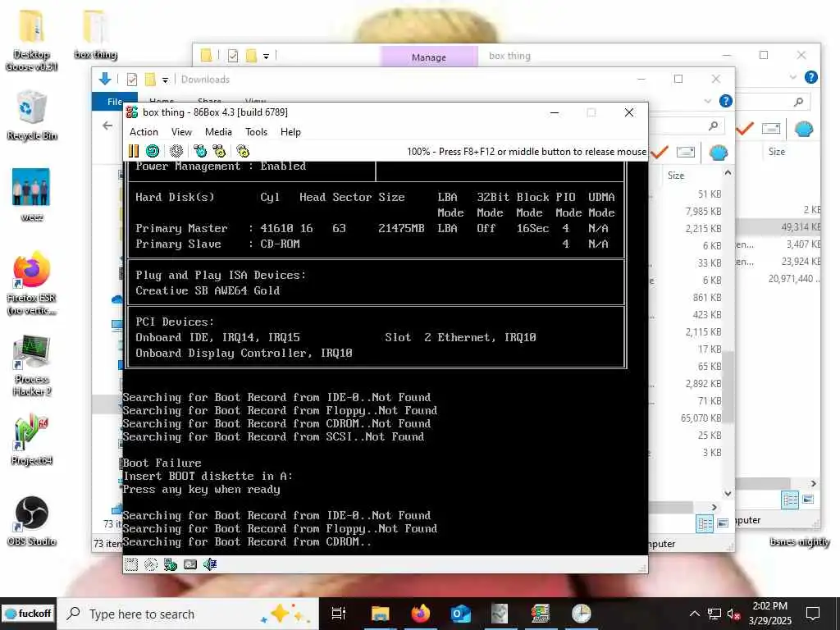840x630 pixels.
Task: Open Firefox from the taskbar
Action: pos(421,614)
